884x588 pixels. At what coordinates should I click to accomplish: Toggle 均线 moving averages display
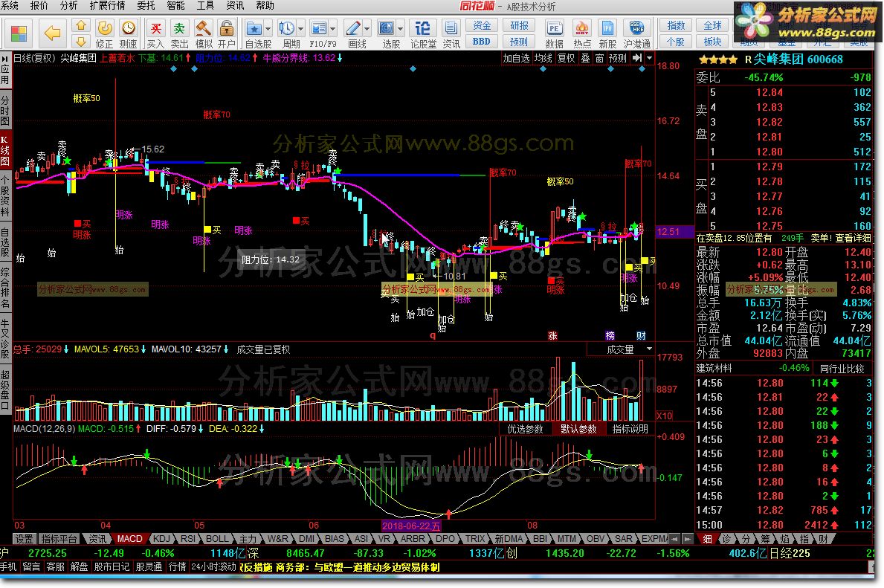point(543,58)
